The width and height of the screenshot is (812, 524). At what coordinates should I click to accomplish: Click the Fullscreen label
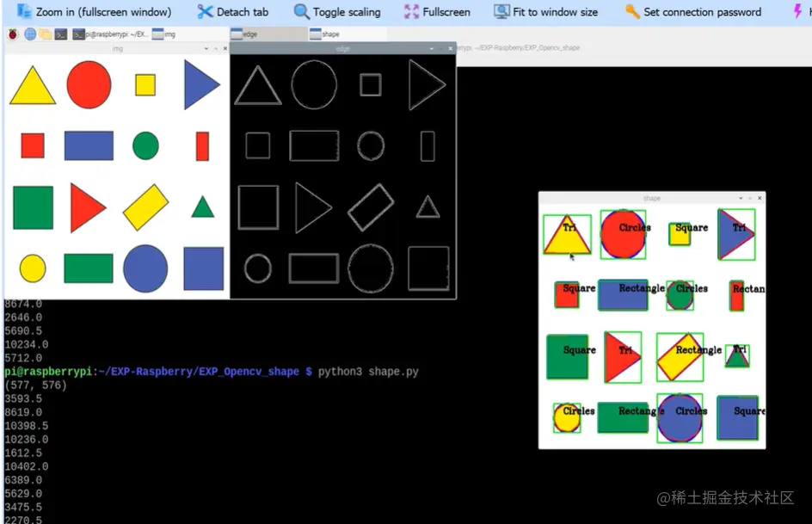click(x=446, y=12)
